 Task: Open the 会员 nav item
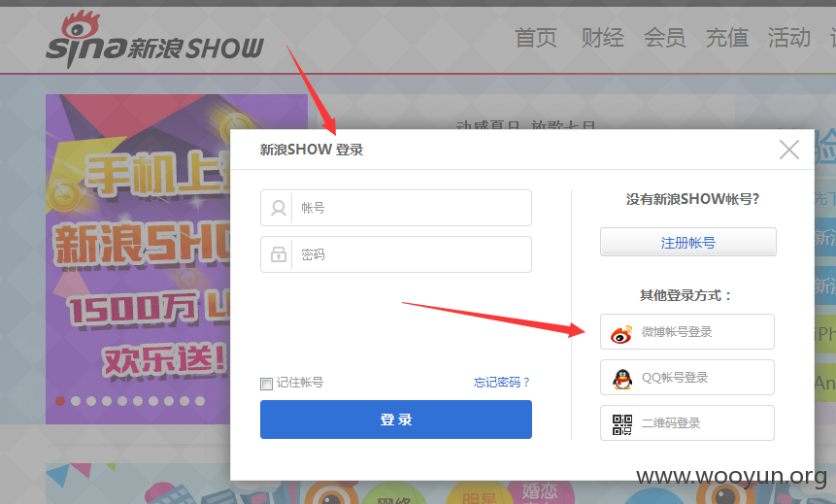click(x=665, y=39)
